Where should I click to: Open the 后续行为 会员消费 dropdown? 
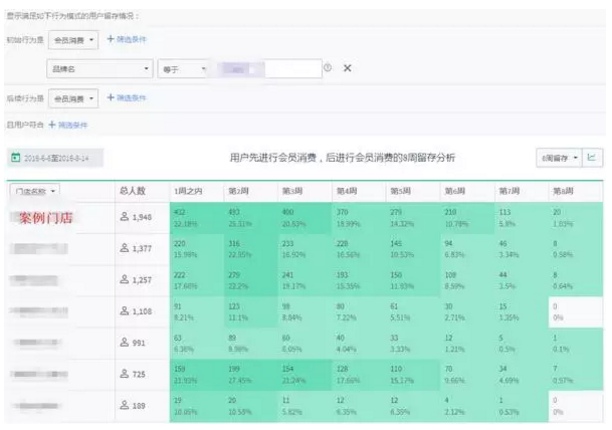pos(74,98)
